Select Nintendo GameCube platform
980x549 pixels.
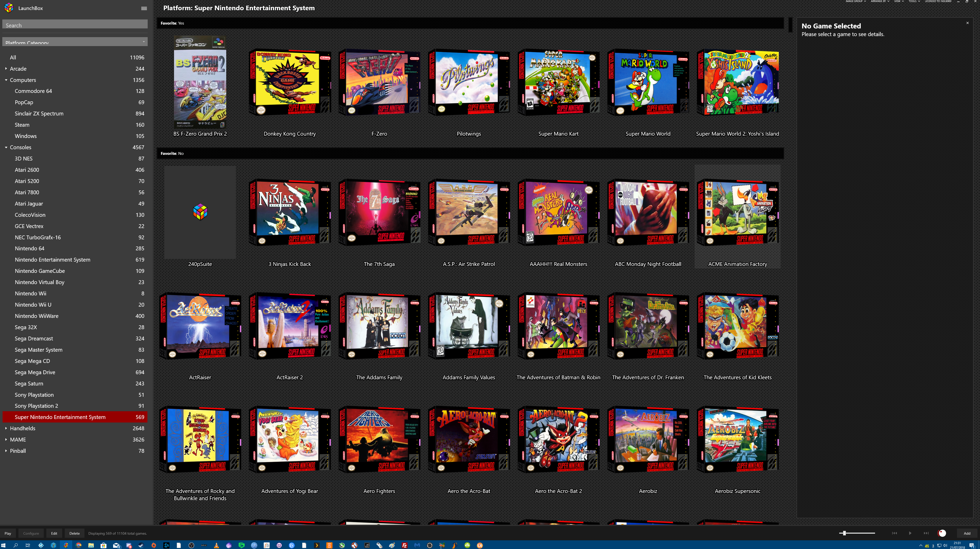click(75, 271)
